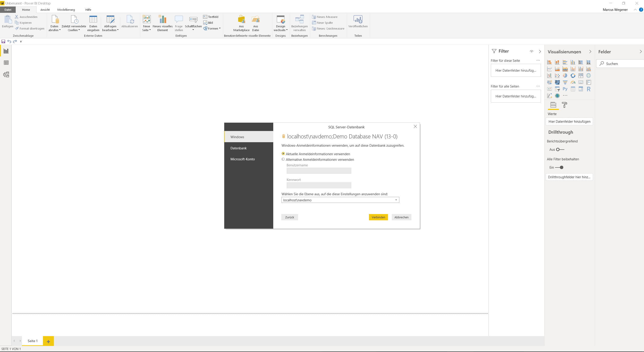
Task: Collapse the Visualisierungen pane chevron
Action: point(590,52)
